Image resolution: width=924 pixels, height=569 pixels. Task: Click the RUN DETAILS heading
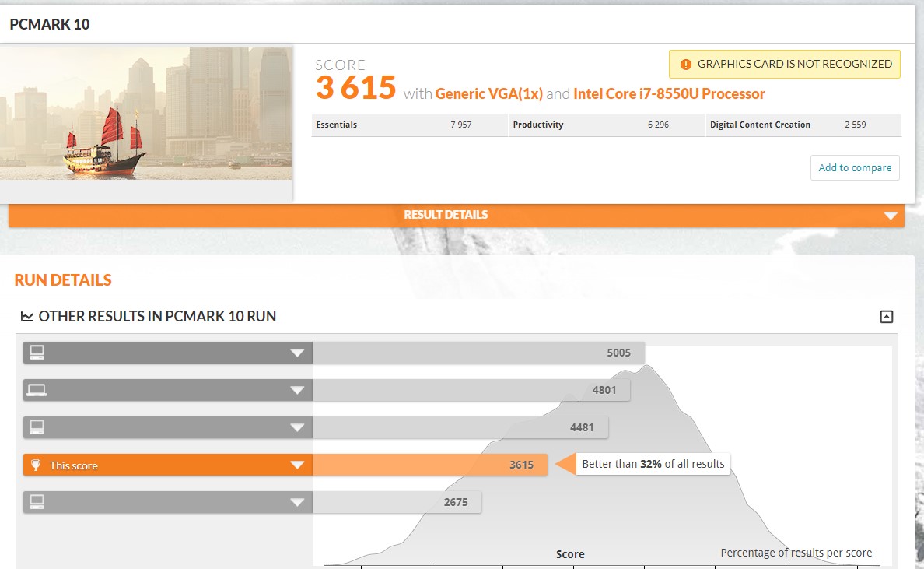point(63,280)
